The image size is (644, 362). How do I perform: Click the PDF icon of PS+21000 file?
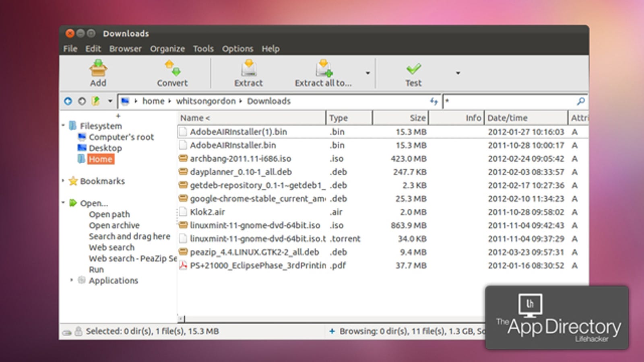point(183,265)
